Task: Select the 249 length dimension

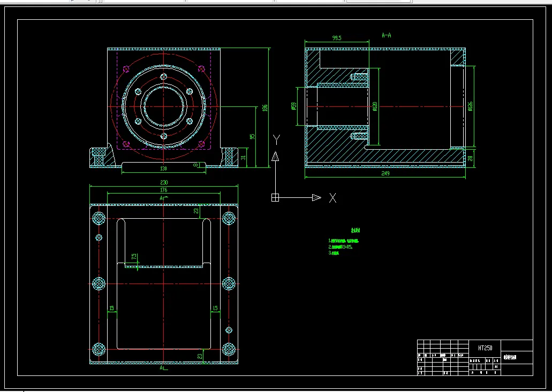Action: [x=385, y=173]
